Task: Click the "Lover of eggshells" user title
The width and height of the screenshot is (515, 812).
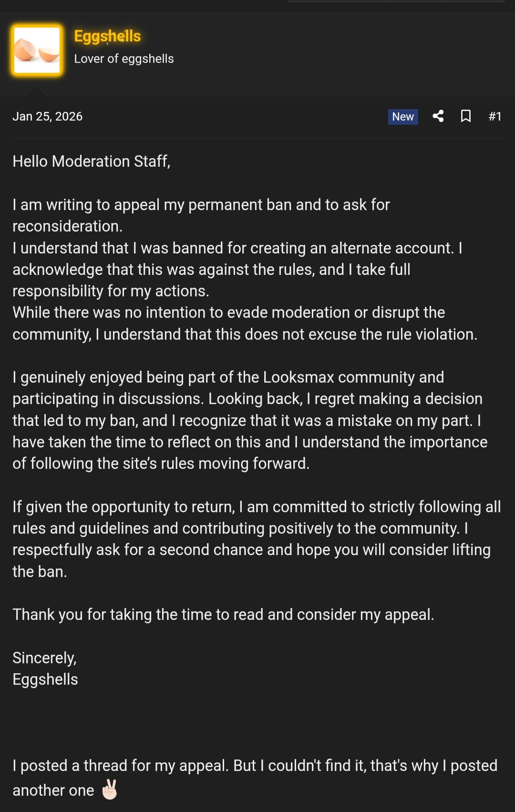Action: pyautogui.click(x=124, y=59)
